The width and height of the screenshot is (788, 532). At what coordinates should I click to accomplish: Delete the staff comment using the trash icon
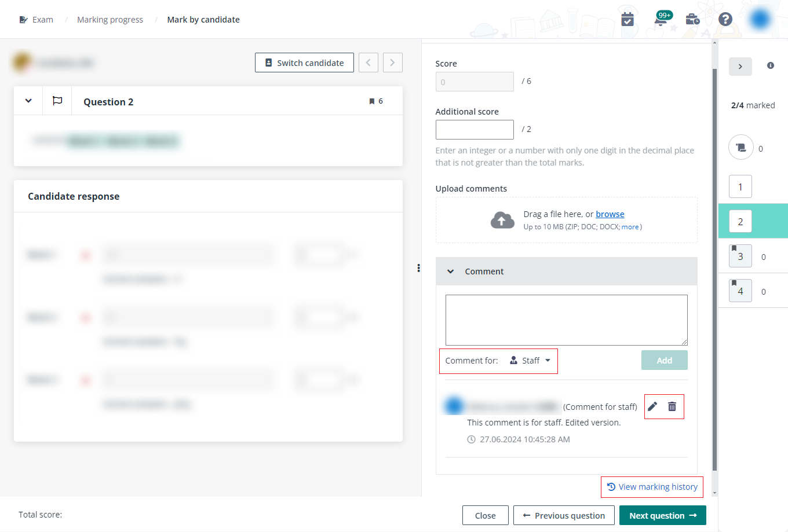click(x=672, y=406)
